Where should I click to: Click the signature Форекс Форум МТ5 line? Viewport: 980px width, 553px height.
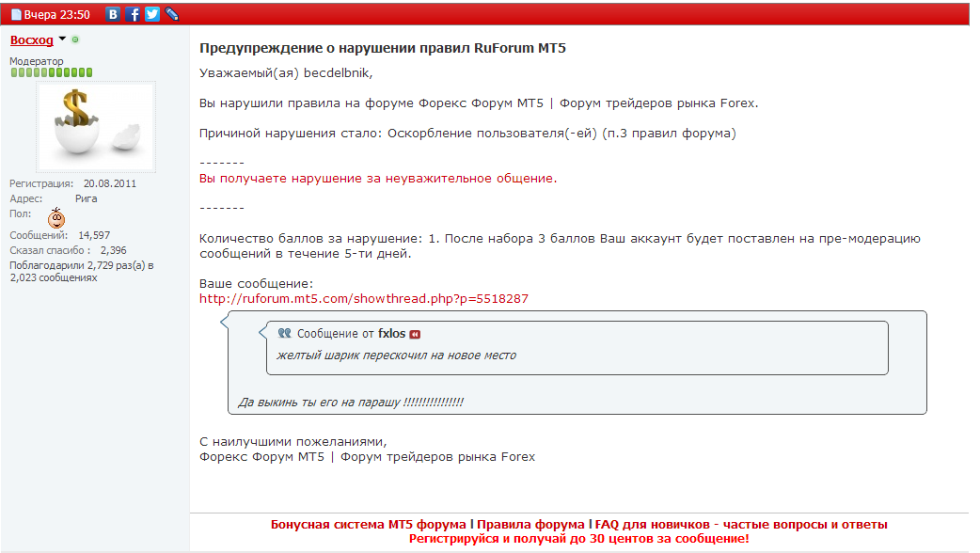pos(368,457)
